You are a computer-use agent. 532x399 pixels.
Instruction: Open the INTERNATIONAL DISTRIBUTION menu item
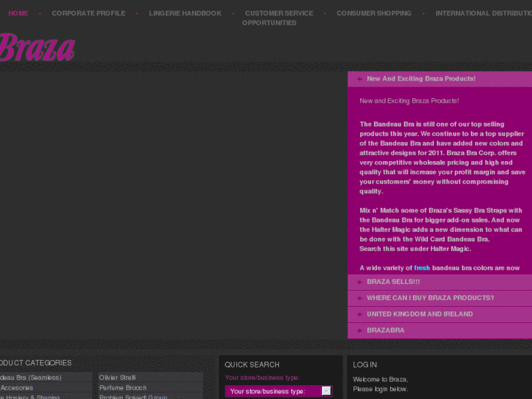(x=484, y=13)
